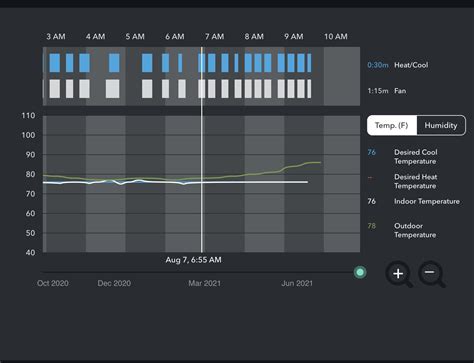474x363 pixels.
Task: Jump to Dec 2020 on timeline
Action: pyautogui.click(x=114, y=283)
